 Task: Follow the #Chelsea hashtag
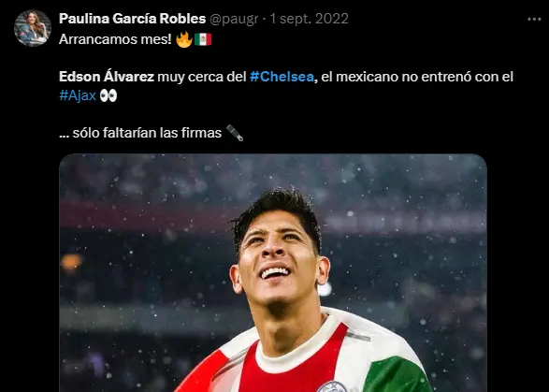(282, 77)
